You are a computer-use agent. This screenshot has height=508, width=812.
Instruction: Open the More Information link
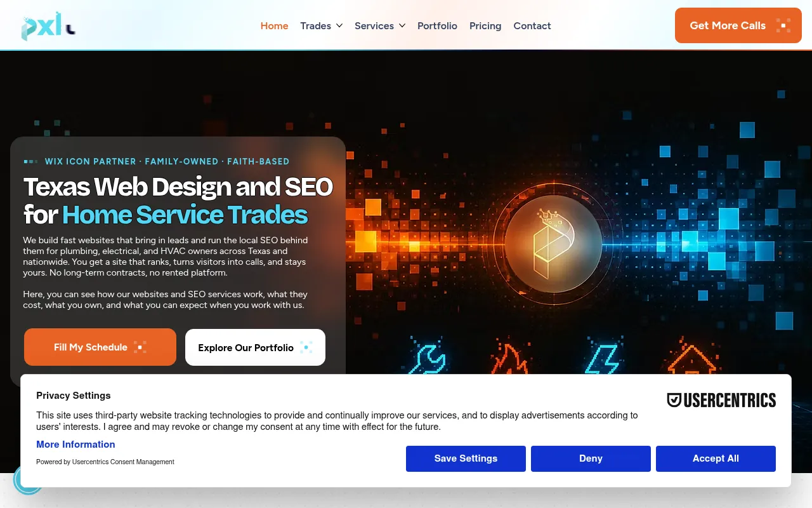pos(75,444)
